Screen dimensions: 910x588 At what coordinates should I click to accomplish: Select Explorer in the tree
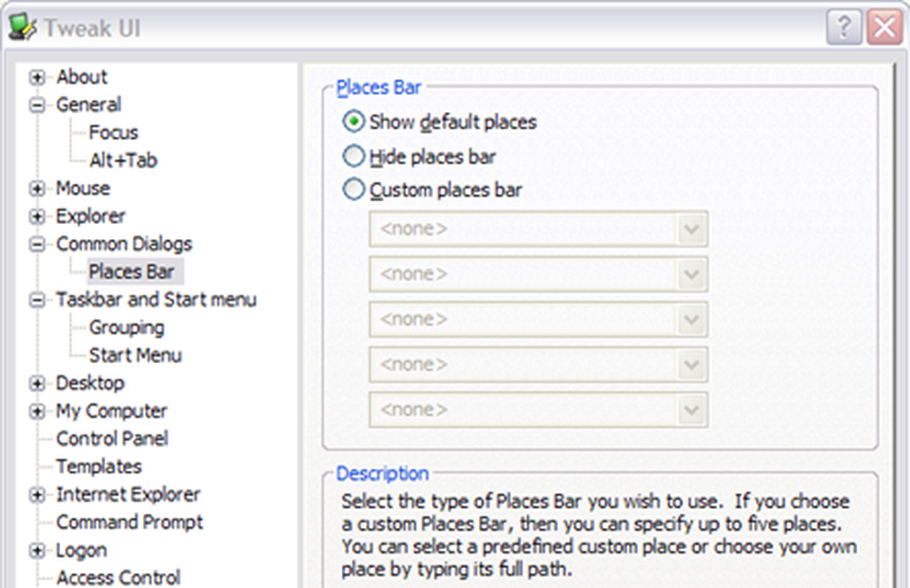click(90, 216)
